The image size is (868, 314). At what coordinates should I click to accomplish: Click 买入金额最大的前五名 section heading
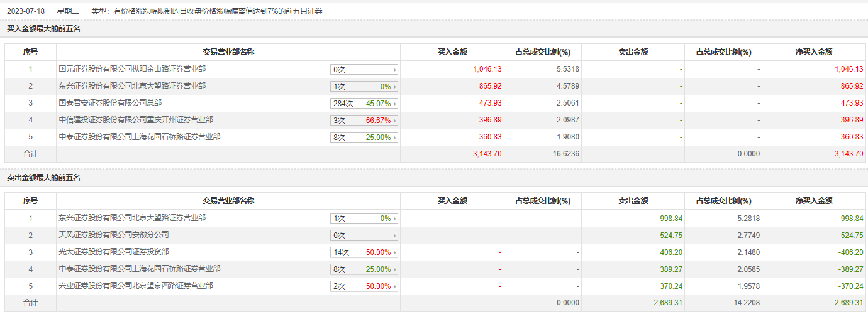(x=44, y=29)
